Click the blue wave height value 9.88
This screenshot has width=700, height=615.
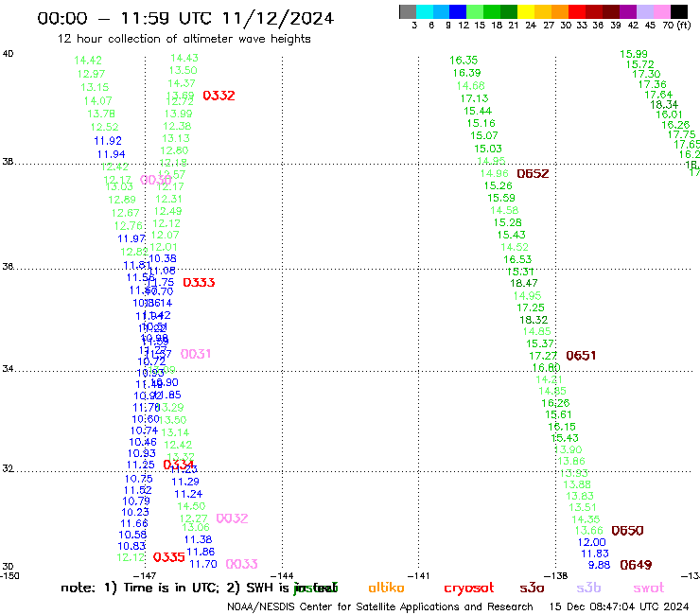pyautogui.click(x=599, y=565)
